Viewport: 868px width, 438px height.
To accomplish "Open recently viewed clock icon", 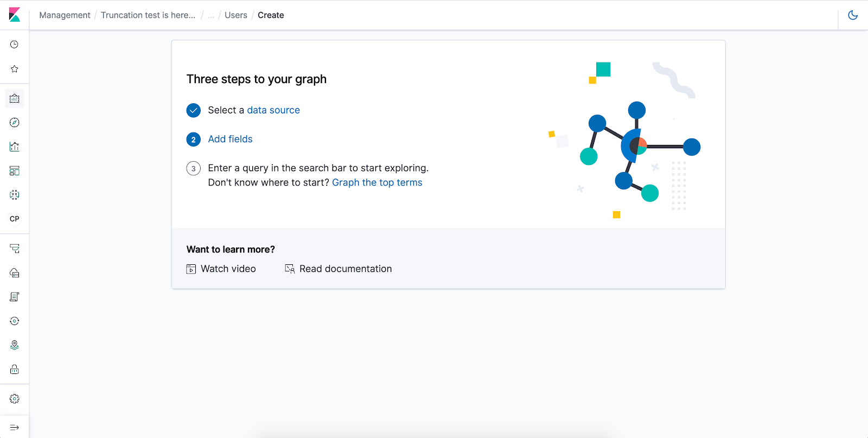I will click(15, 45).
